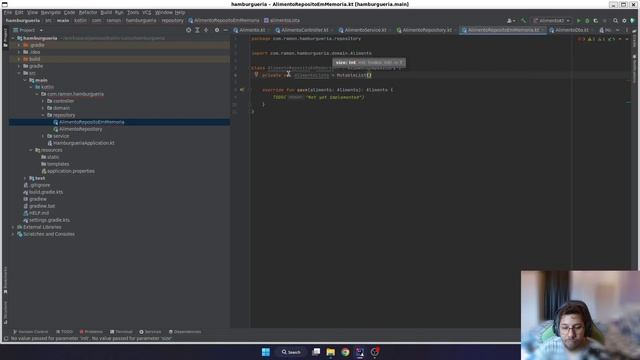
Task: Open the Tools menu
Action: [x=133, y=13]
